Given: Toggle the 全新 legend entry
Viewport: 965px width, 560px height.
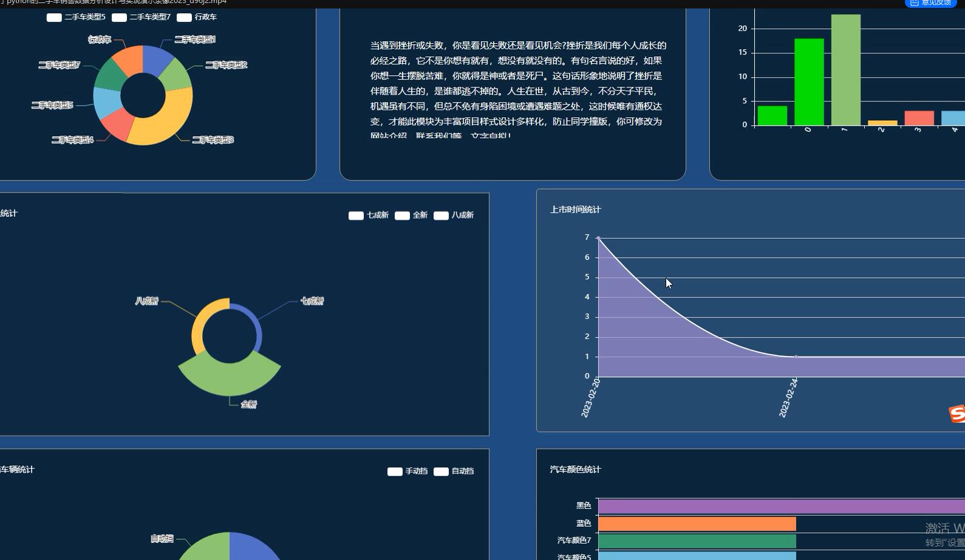Looking at the screenshot, I should (x=411, y=215).
